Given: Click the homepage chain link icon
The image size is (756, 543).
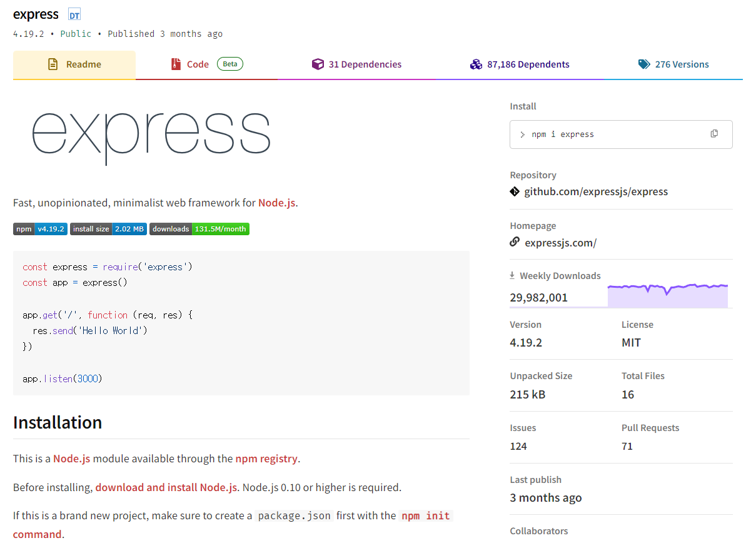Looking at the screenshot, I should click(515, 241).
